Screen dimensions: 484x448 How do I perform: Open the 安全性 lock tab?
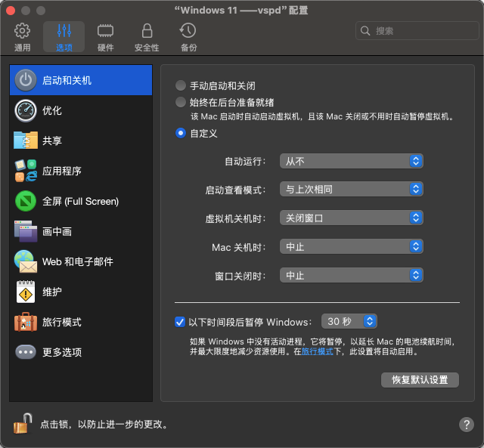click(x=147, y=37)
